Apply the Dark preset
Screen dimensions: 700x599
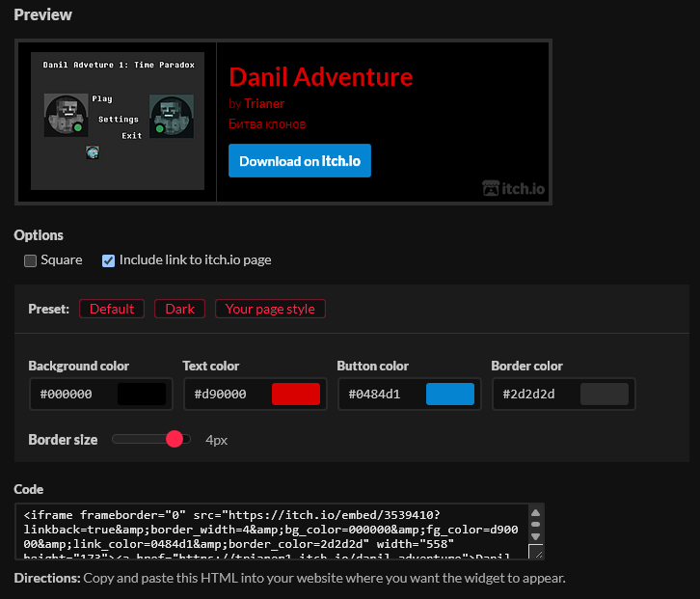pyautogui.click(x=179, y=309)
